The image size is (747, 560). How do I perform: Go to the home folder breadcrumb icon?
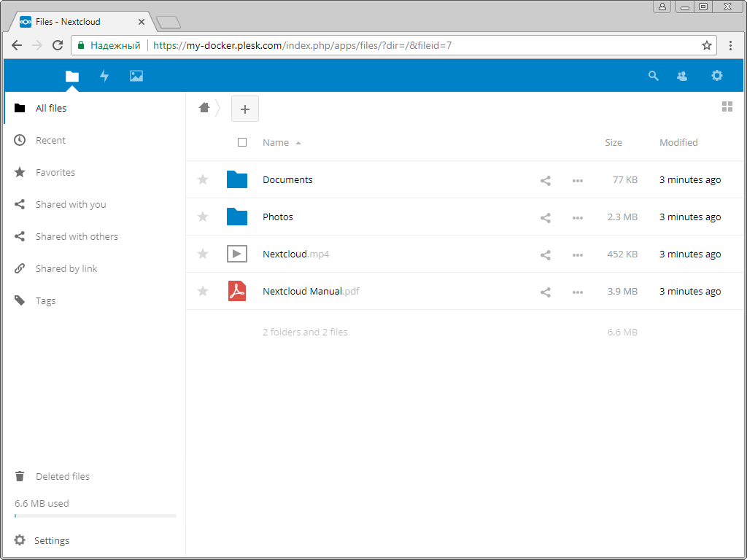(x=204, y=108)
